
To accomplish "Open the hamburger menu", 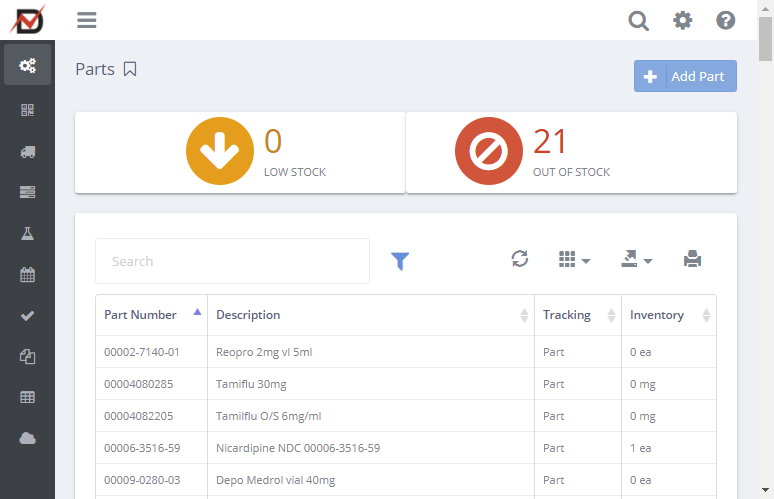I will pos(86,20).
